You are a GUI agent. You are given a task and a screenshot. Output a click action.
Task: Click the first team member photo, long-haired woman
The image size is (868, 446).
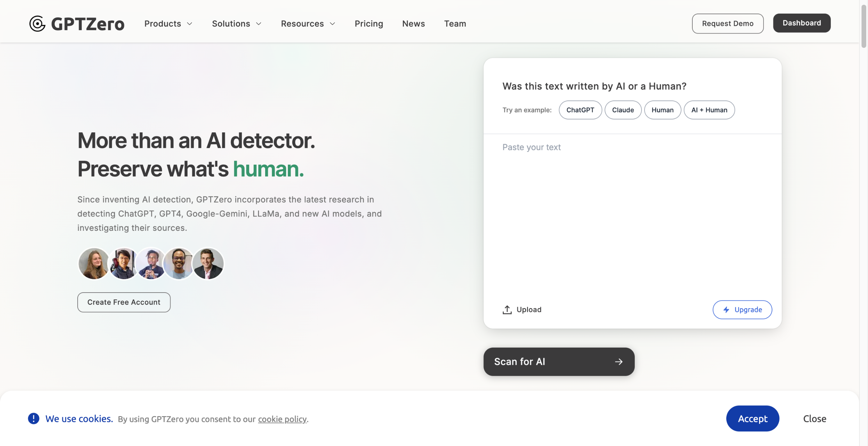[94, 264]
